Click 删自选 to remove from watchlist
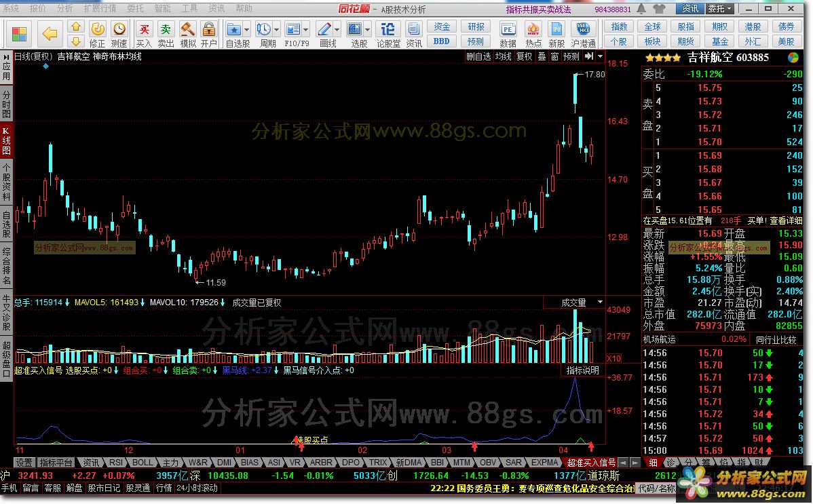This screenshot has height=504, width=813. tap(478, 56)
